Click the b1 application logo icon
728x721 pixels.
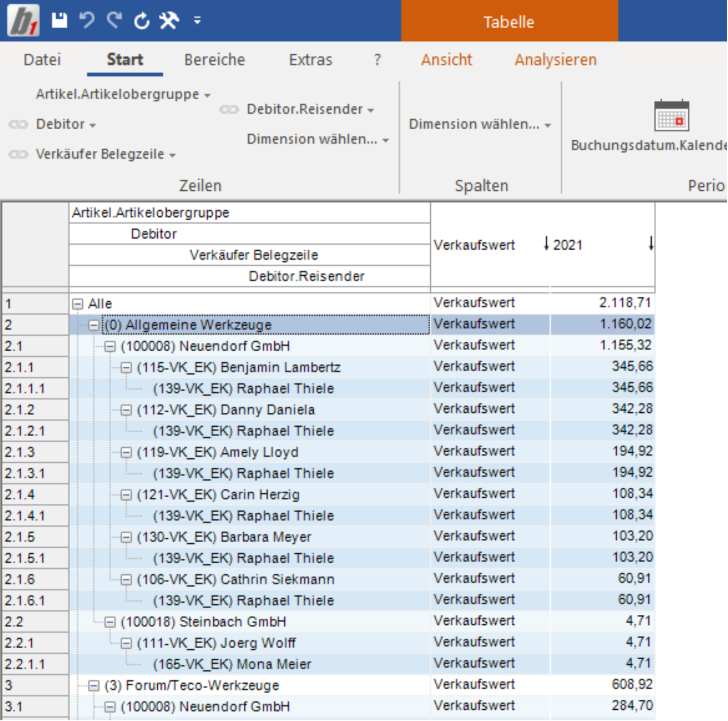(23, 20)
